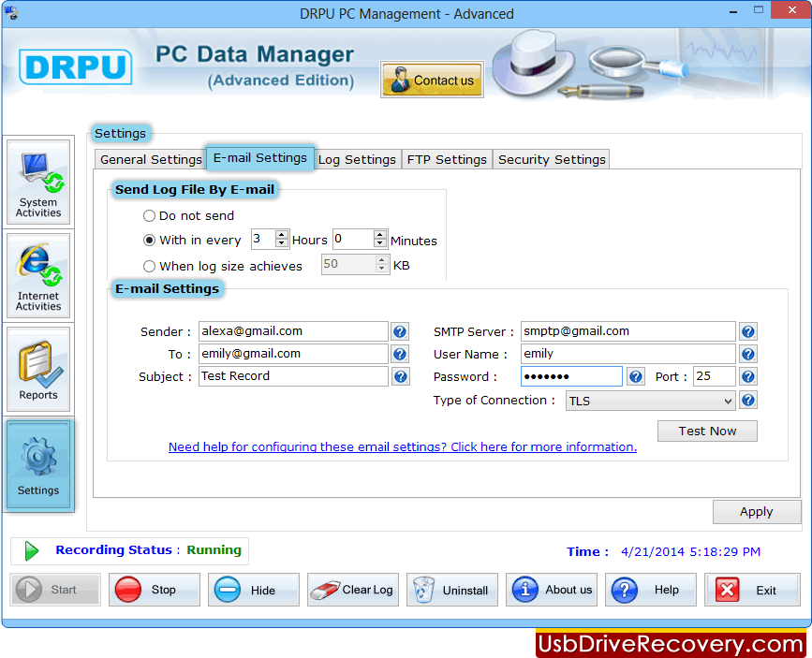812x658 pixels.
Task: Select the With in every radio button
Action: 149,241
